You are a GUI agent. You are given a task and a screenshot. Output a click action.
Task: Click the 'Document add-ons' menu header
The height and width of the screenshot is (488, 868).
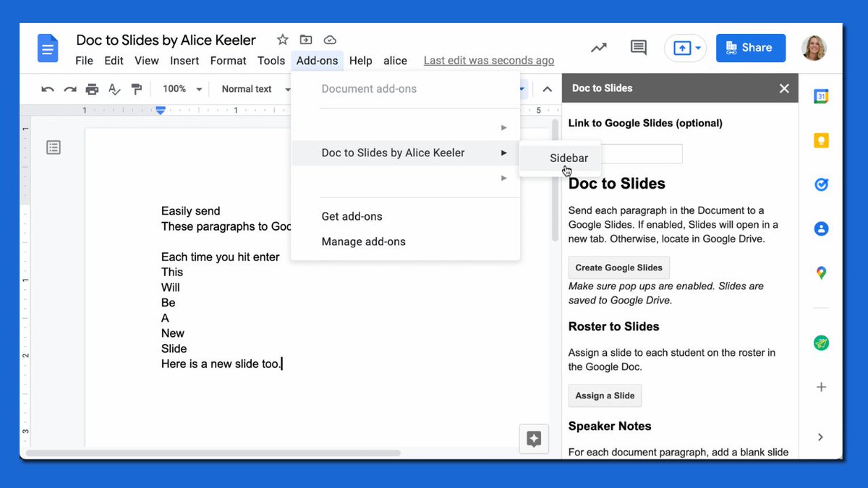tap(369, 89)
